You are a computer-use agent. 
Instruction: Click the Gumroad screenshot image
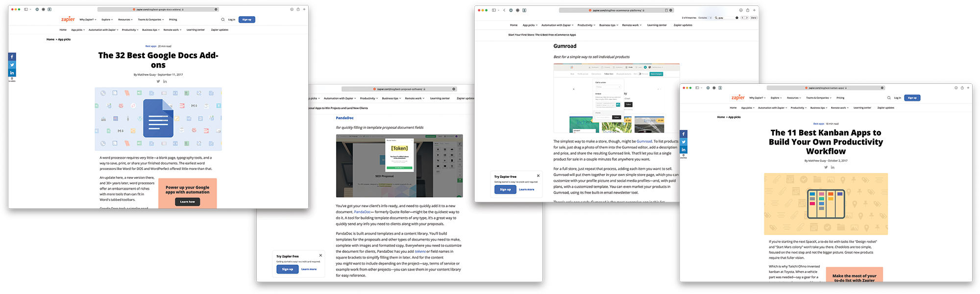[x=616, y=98]
